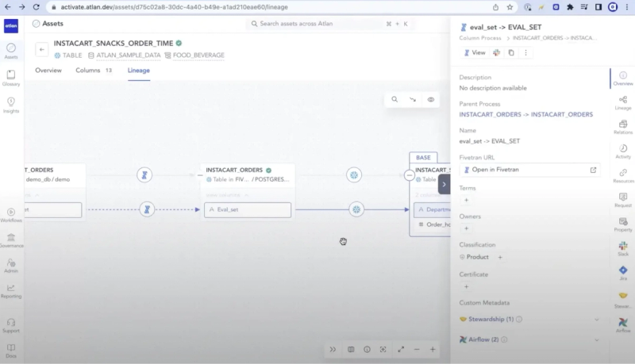Toggle lineage visibility eye icon
635x364 pixels.
pyautogui.click(x=431, y=99)
